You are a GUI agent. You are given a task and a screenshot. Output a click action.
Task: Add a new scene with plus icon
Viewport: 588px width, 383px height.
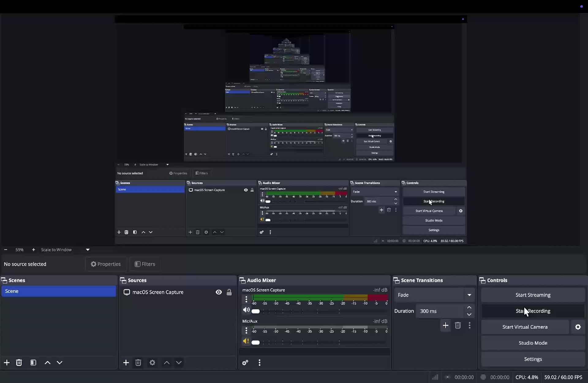tap(7, 363)
